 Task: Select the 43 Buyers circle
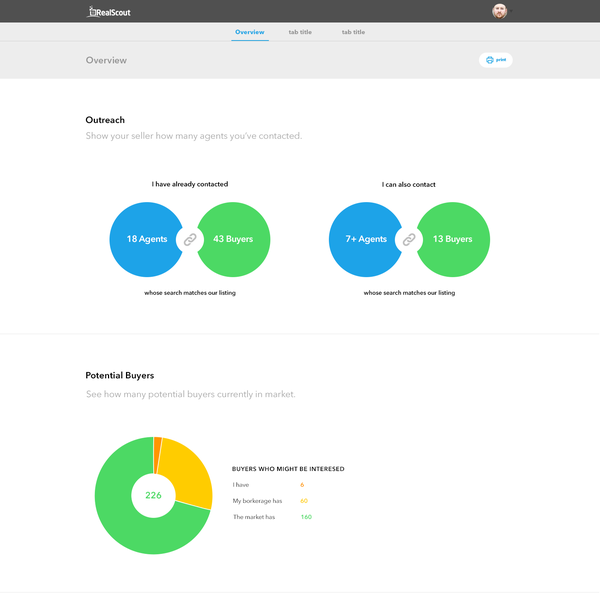click(233, 239)
